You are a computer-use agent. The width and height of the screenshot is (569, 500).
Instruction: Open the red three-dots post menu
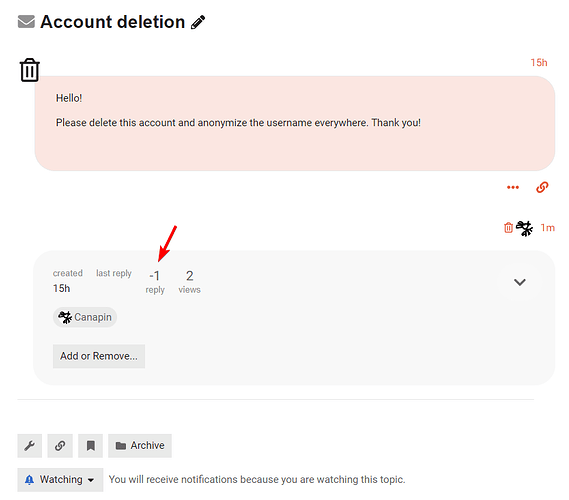coord(513,188)
